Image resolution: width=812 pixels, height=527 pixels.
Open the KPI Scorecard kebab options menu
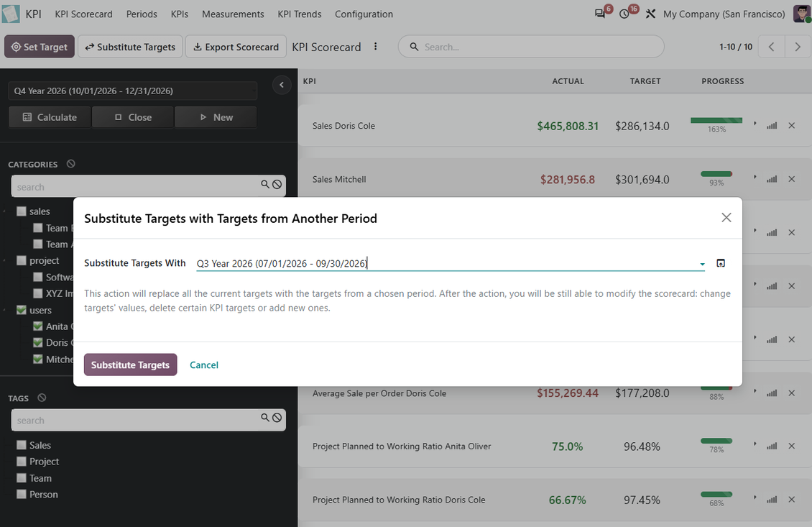coord(375,47)
